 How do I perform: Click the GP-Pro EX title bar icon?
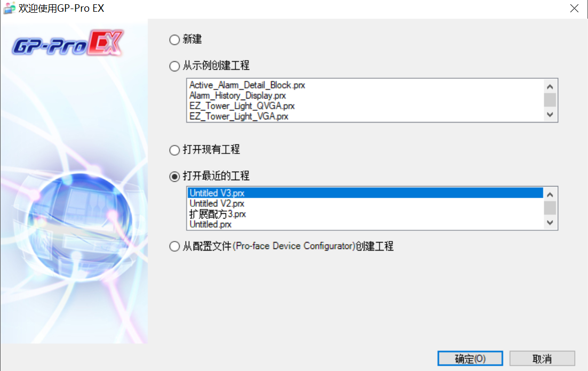click(9, 8)
